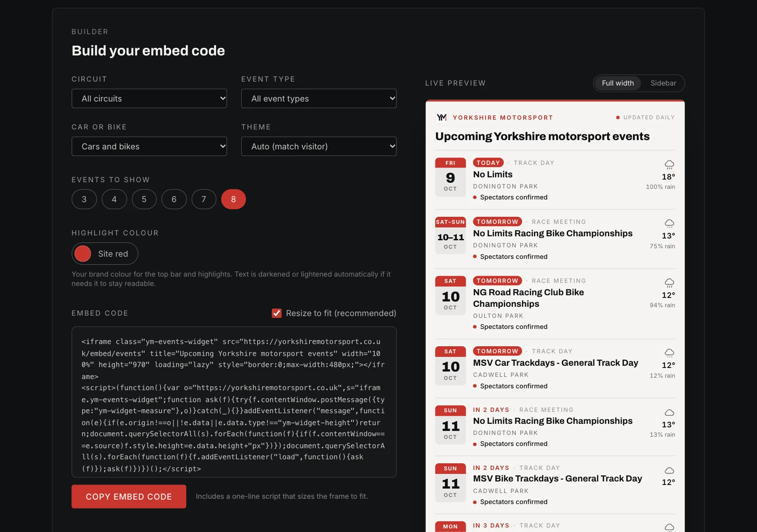This screenshot has width=757, height=532.
Task: Click the TODAY badge
Action: point(488,163)
